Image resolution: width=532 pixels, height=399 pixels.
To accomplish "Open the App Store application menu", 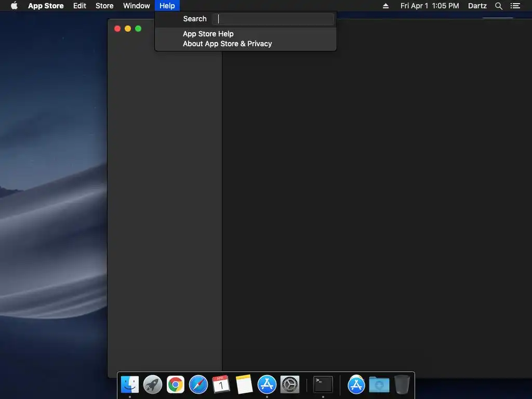I will coord(46,6).
